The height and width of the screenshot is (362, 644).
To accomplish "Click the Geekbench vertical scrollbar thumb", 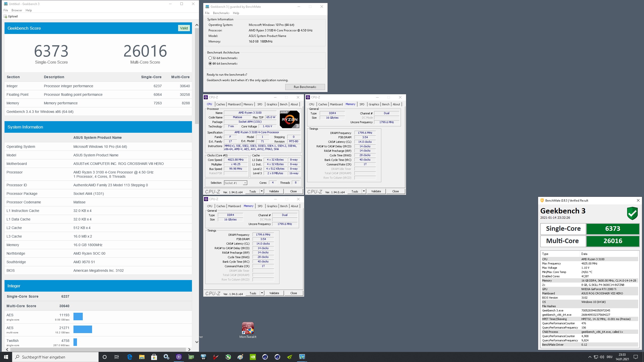I will pyautogui.click(x=197, y=75).
